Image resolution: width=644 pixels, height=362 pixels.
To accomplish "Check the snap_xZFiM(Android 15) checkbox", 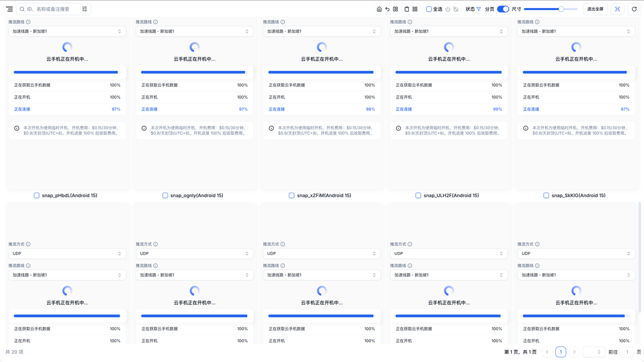I will tap(291, 196).
